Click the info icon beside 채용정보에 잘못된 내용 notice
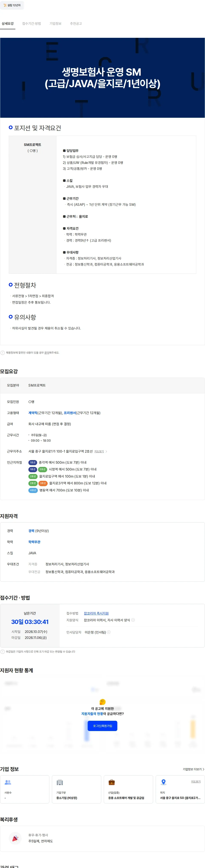205x868 pixels. coord(3,353)
